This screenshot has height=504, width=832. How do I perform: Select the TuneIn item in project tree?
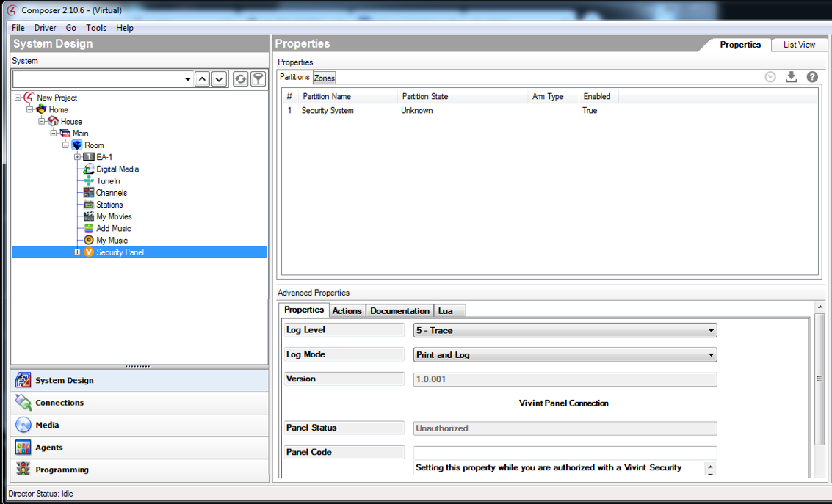[x=108, y=181]
